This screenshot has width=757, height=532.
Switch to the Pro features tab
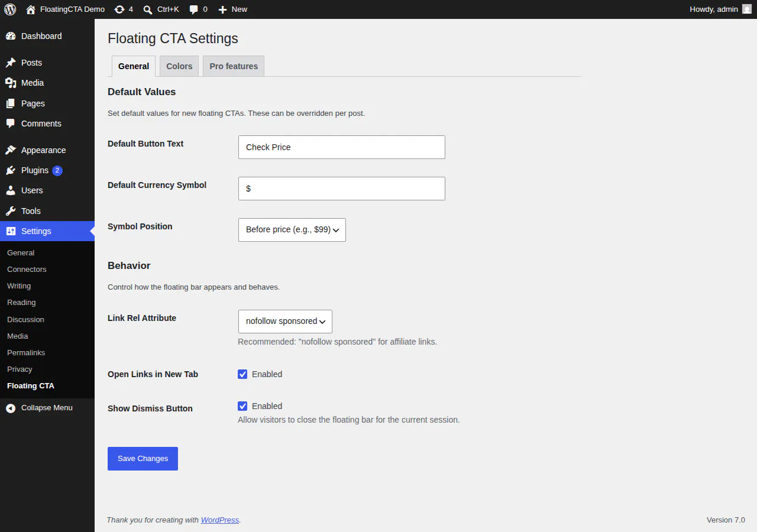click(x=234, y=66)
